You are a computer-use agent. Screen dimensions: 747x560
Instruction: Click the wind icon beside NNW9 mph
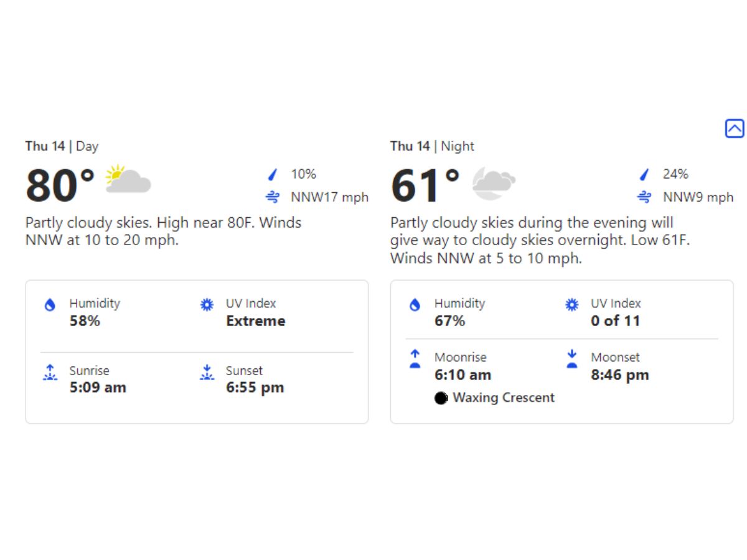coord(644,197)
